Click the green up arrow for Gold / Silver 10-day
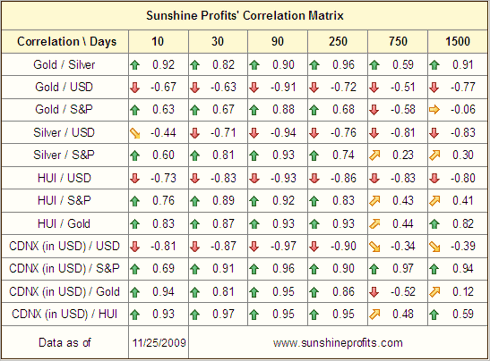 point(135,65)
